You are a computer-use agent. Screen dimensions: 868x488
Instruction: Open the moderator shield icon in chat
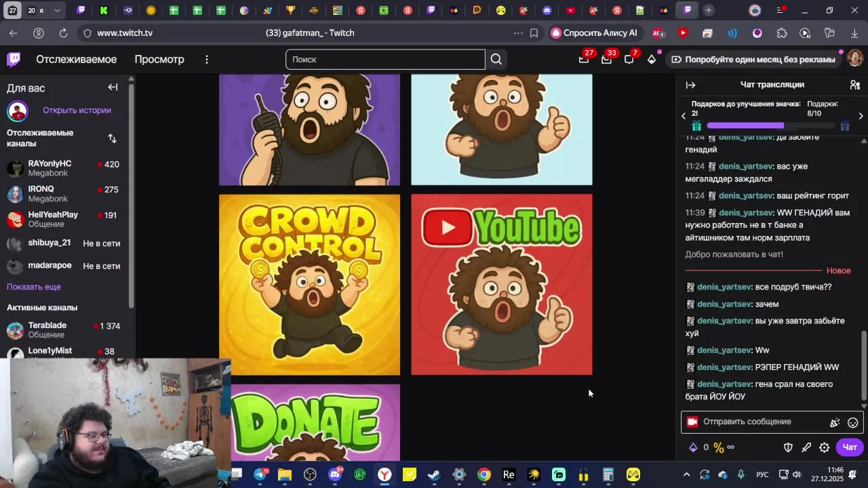pyautogui.click(x=788, y=447)
